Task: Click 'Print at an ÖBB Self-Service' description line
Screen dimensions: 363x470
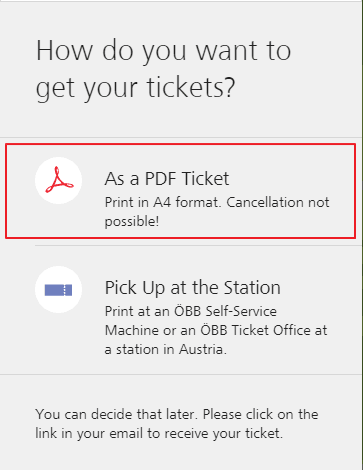Action: point(191,311)
